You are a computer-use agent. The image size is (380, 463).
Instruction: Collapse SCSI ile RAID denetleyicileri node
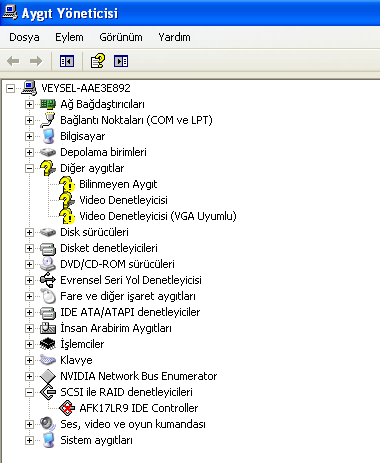29,392
